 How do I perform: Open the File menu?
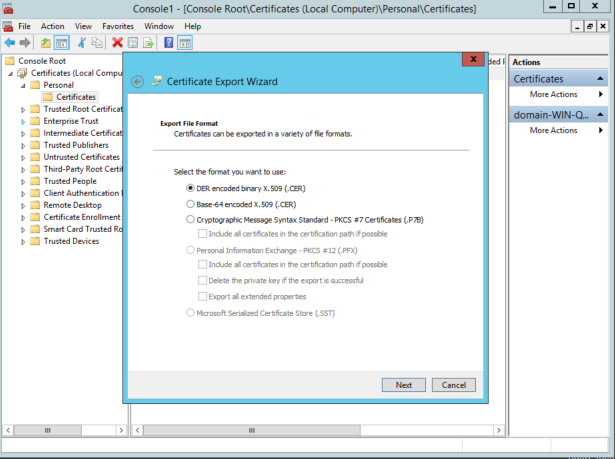pyautogui.click(x=24, y=26)
